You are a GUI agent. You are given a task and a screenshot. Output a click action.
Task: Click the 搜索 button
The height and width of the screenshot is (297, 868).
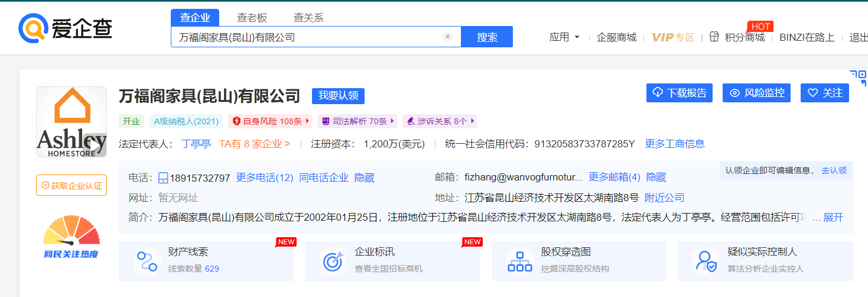coord(487,37)
